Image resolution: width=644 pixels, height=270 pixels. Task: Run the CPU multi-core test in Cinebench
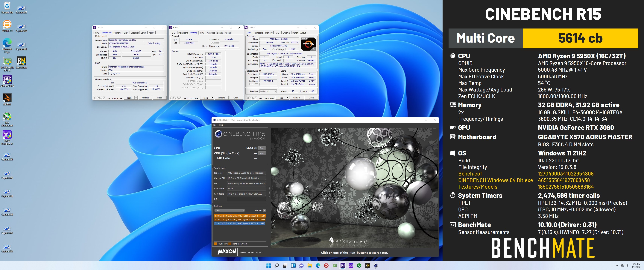(262, 148)
